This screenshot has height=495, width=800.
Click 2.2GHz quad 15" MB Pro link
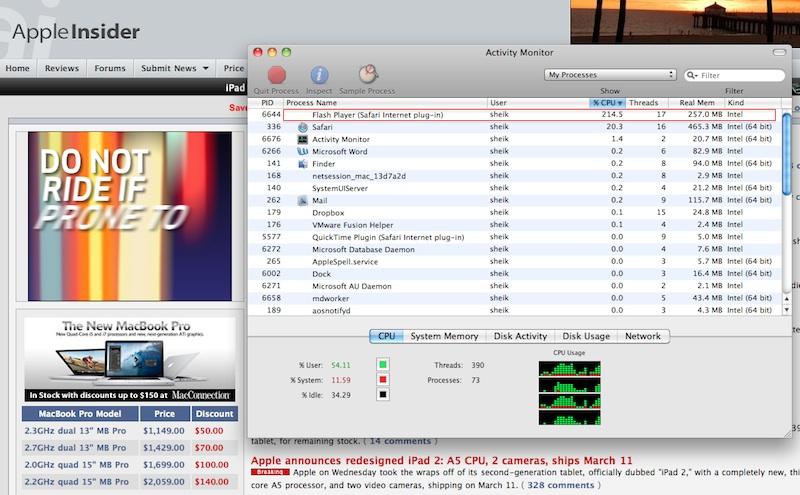click(77, 482)
